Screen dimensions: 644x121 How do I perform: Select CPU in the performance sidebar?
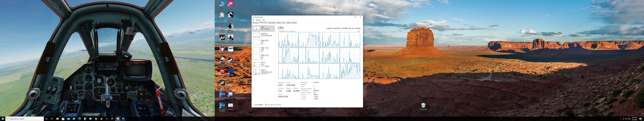(264, 28)
